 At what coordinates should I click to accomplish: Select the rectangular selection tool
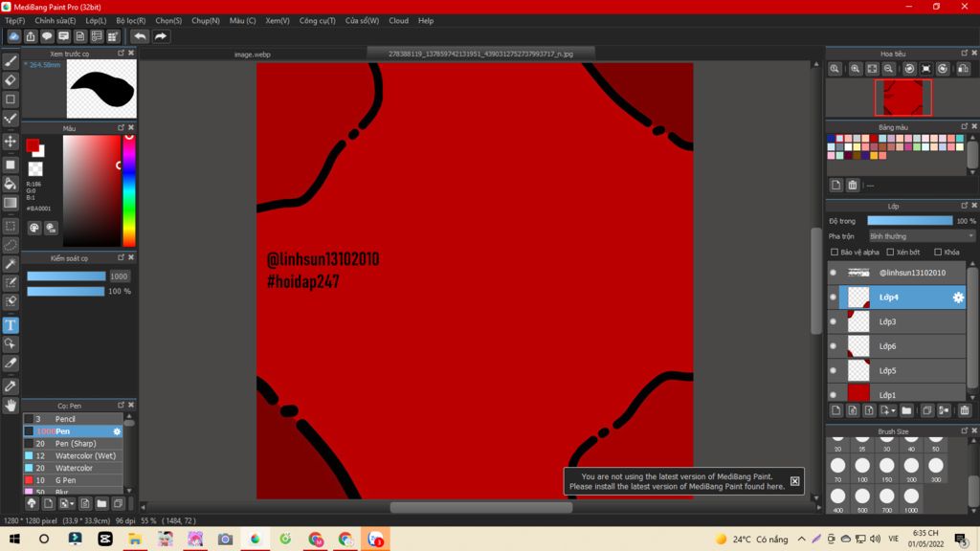coord(11,226)
